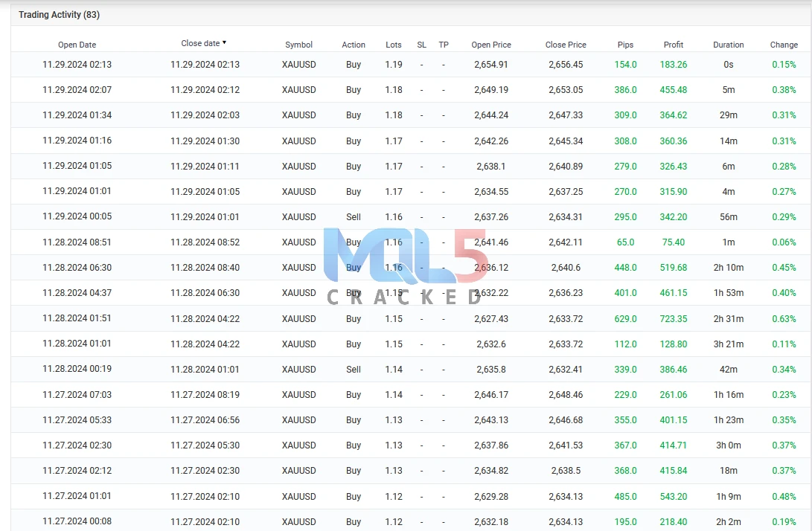Click Sell in the 11.29.2024 00:05 trade
812x531 pixels.
coord(354,217)
